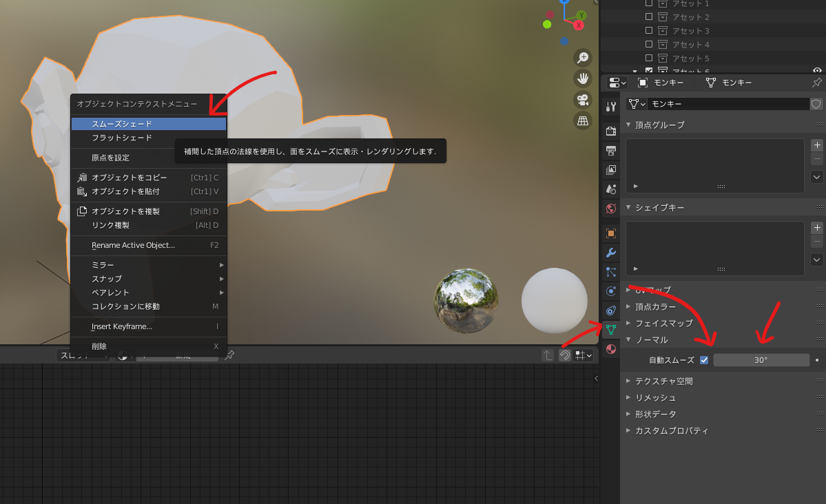Add a vertex group with plus button
The height and width of the screenshot is (504, 826).
coord(816,145)
